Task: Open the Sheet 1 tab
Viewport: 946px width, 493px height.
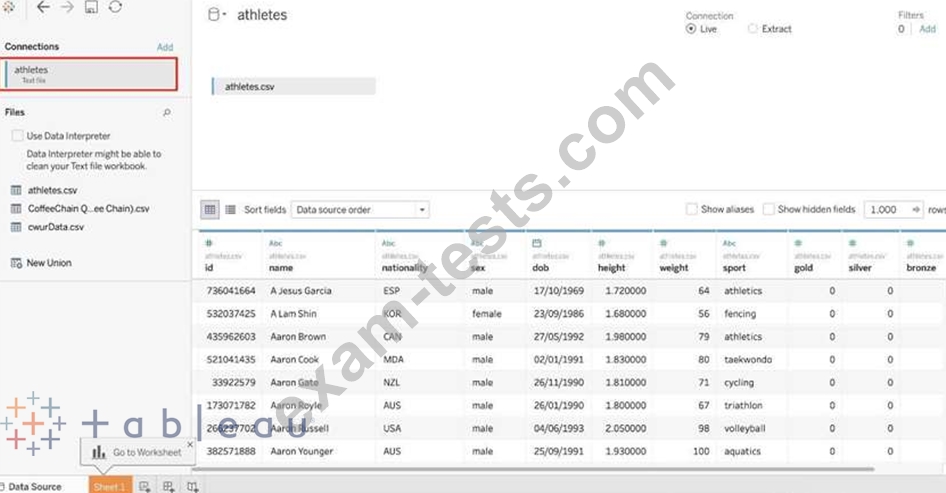Action: click(110, 486)
